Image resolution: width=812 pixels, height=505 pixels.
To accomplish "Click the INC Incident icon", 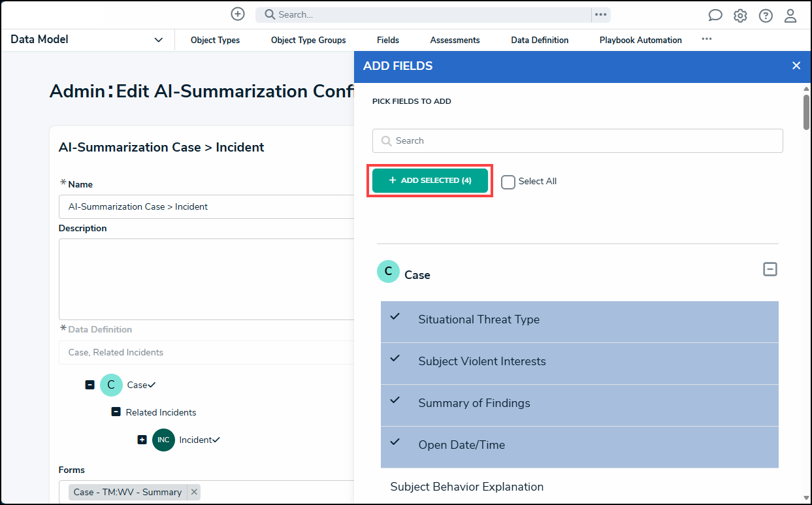I will point(163,440).
